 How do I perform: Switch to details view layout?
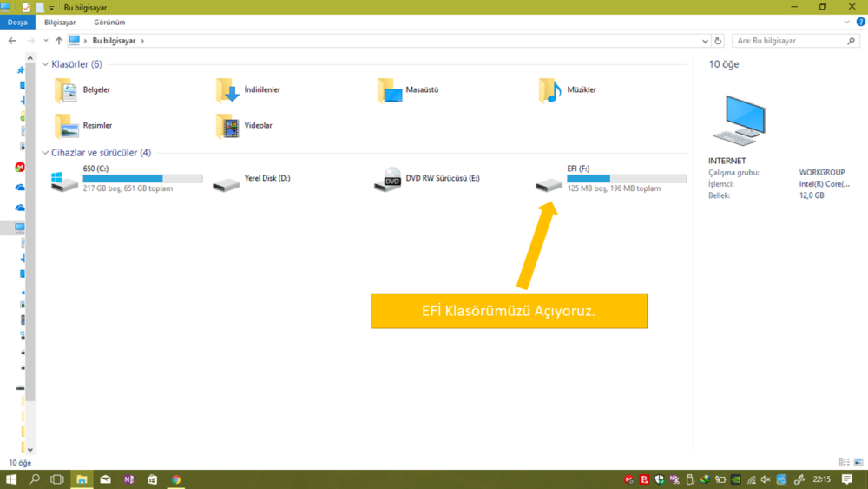[844, 463]
